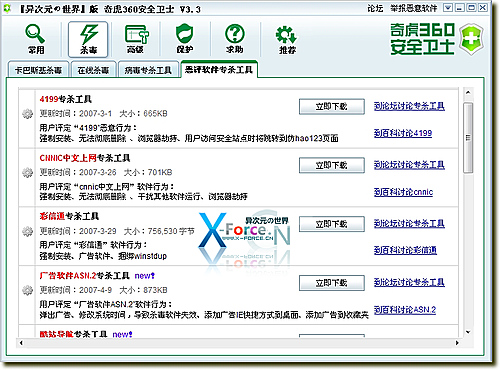Click 立即下载 for 广告软件ASN.2 tool

[x=332, y=283]
